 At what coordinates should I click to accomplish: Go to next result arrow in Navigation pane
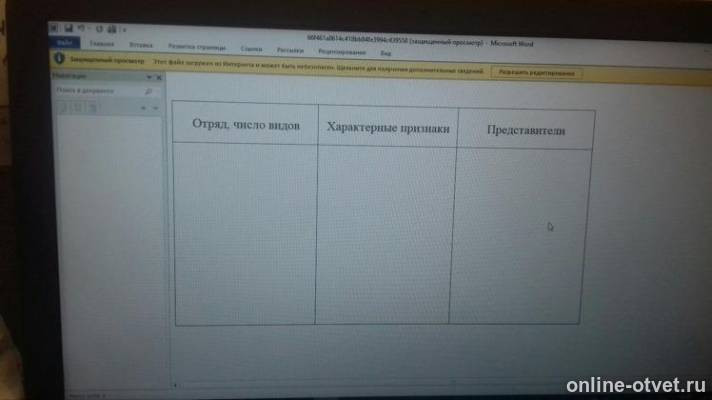[155, 109]
